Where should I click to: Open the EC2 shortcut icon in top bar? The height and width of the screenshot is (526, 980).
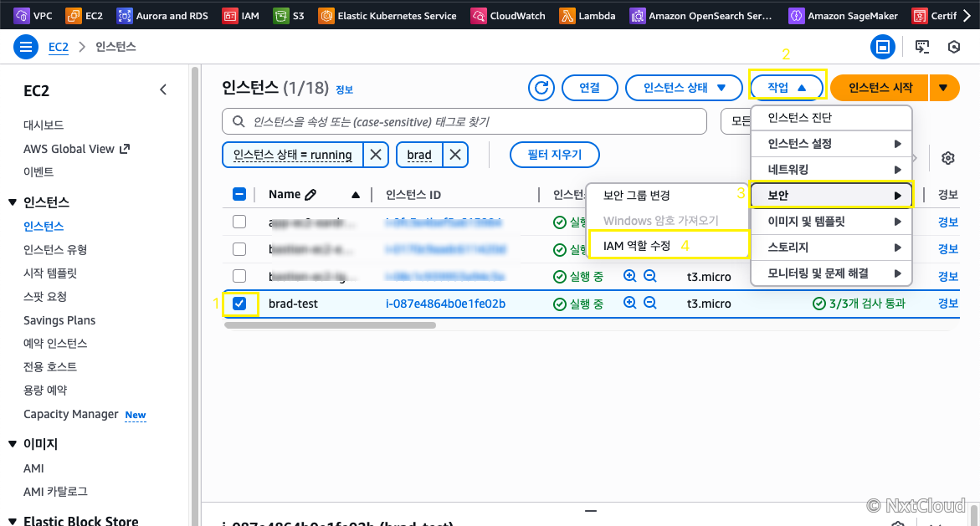[x=73, y=16]
